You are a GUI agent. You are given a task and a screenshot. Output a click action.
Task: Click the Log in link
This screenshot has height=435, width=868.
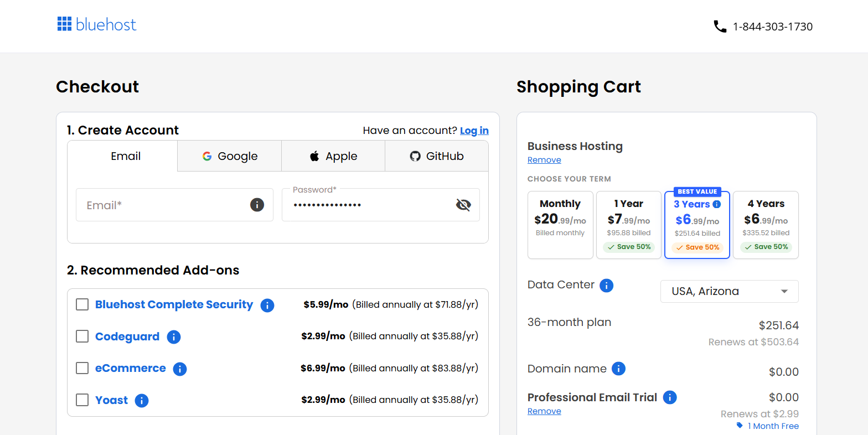[x=474, y=131]
